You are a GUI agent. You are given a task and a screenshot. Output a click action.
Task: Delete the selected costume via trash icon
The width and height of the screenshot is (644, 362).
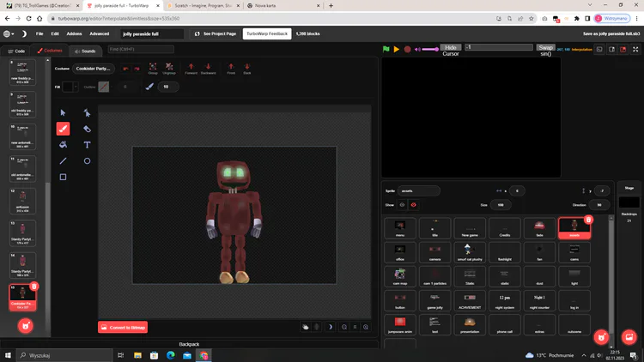[x=34, y=287]
